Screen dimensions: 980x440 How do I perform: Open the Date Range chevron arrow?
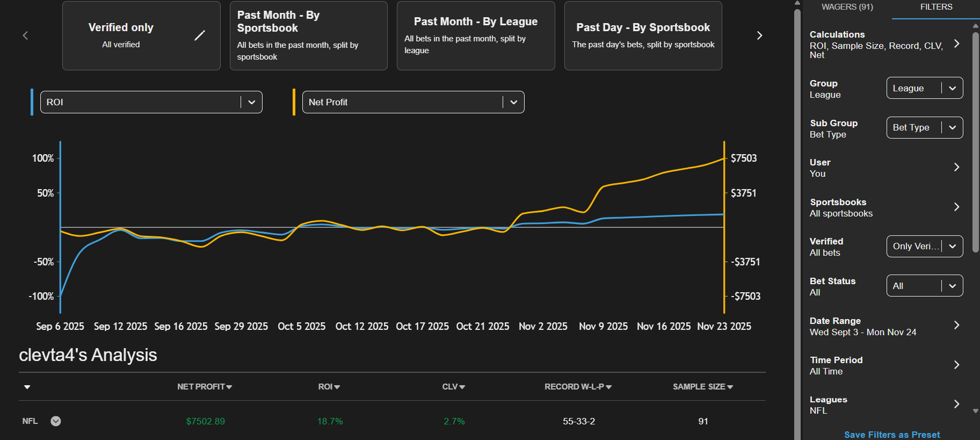tap(956, 325)
